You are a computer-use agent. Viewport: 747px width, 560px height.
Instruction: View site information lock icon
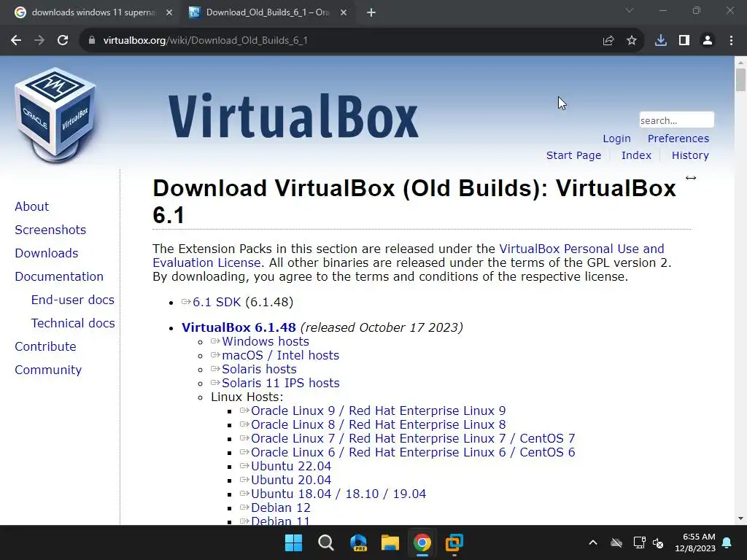click(x=91, y=41)
